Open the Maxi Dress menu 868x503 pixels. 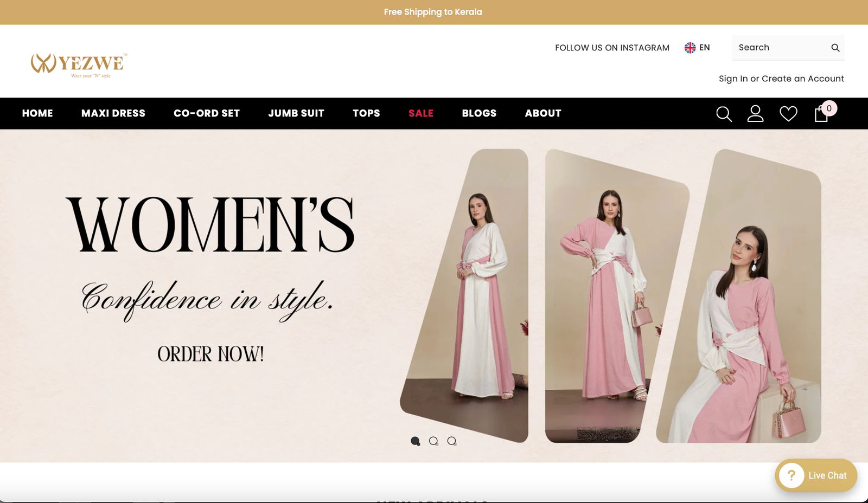[x=113, y=113]
